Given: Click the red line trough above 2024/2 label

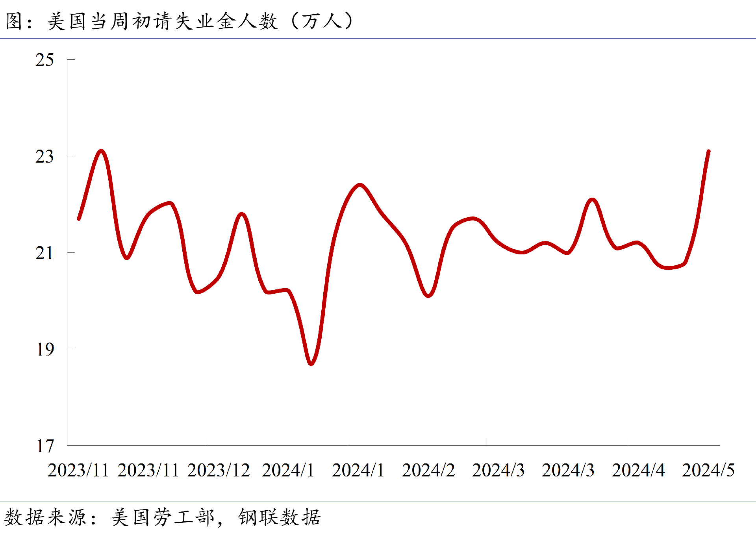Looking at the screenshot, I should click(428, 295).
